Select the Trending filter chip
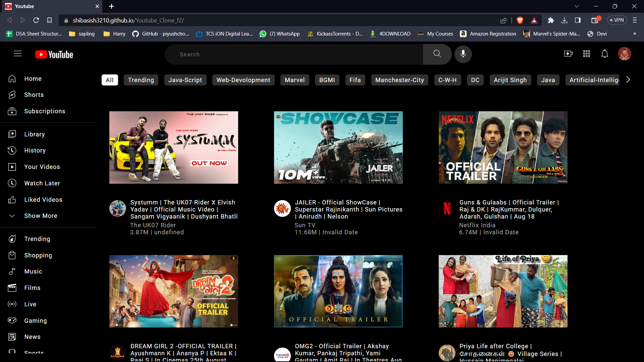Image resolution: width=644 pixels, height=362 pixels. pyautogui.click(x=141, y=80)
